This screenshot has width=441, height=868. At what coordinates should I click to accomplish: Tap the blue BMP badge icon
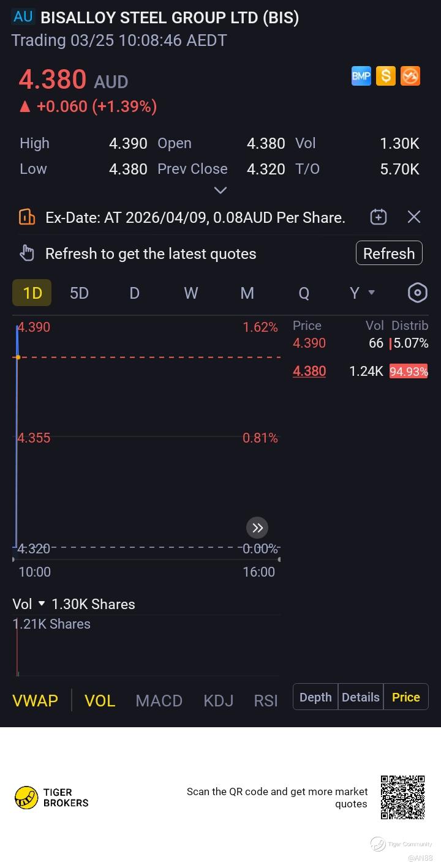(x=361, y=76)
